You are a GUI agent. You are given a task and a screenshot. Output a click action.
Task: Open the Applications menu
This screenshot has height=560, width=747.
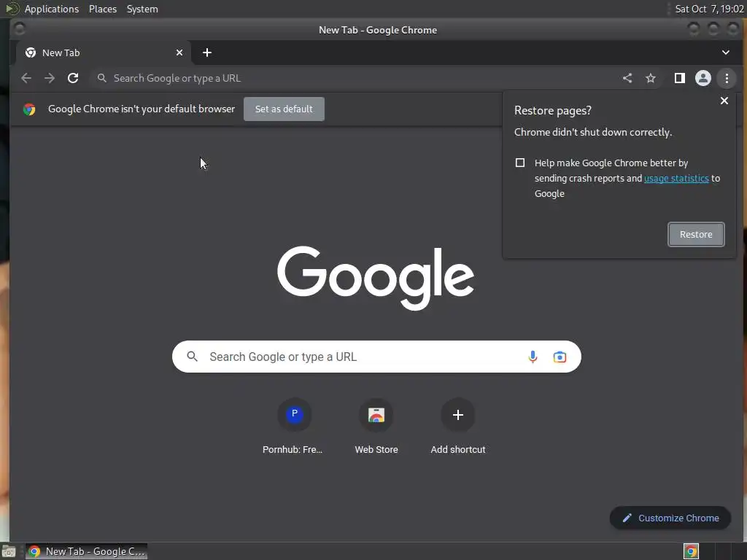pos(52,9)
